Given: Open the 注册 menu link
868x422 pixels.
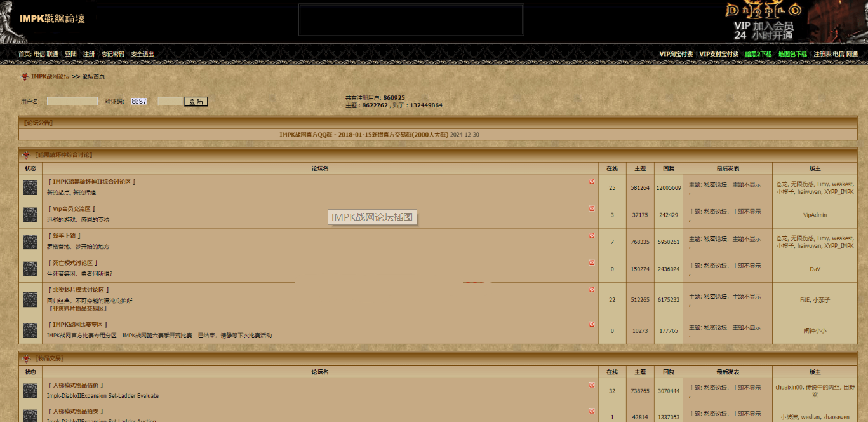Looking at the screenshot, I should [x=89, y=54].
